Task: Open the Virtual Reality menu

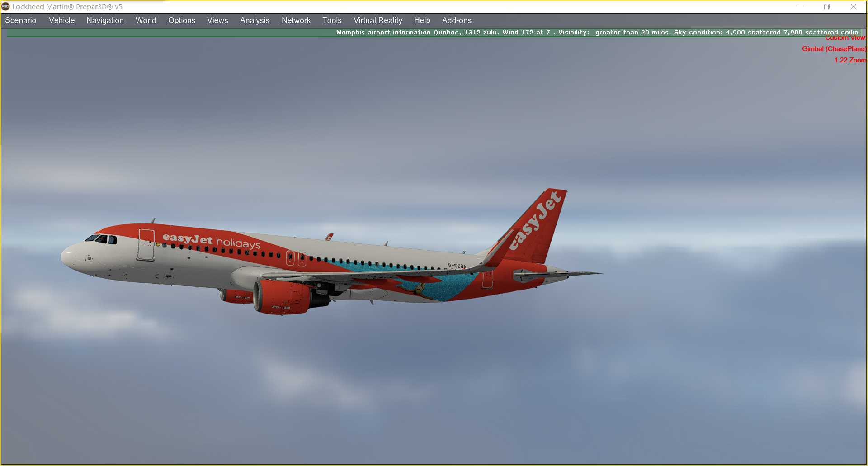Action: [x=377, y=20]
